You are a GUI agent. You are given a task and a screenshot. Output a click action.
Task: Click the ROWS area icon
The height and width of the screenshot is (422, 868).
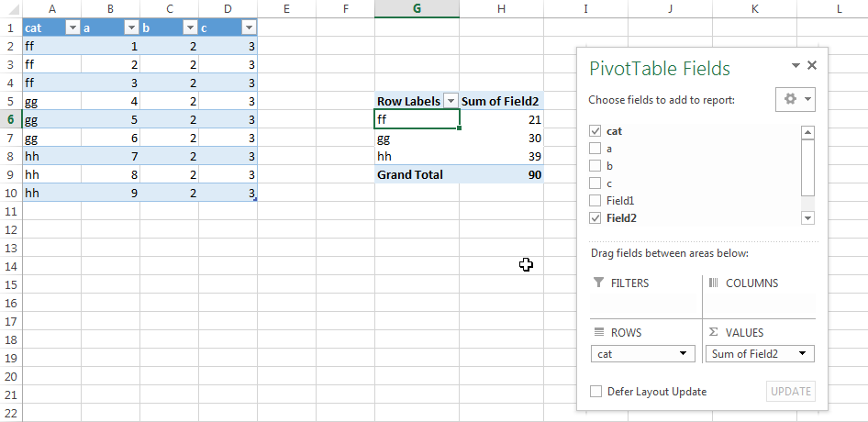click(598, 332)
